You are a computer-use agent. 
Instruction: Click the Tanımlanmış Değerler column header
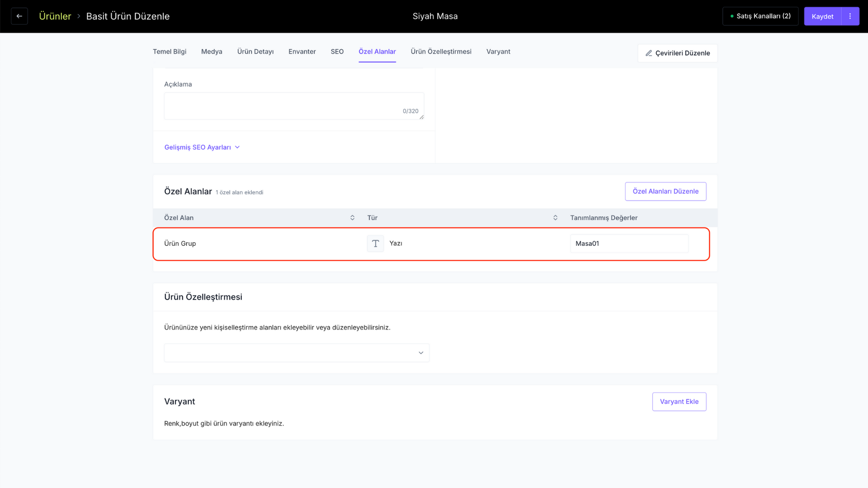(604, 218)
